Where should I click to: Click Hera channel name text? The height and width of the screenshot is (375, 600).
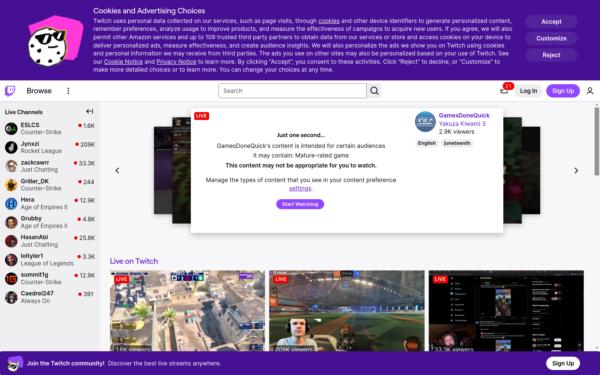point(27,200)
